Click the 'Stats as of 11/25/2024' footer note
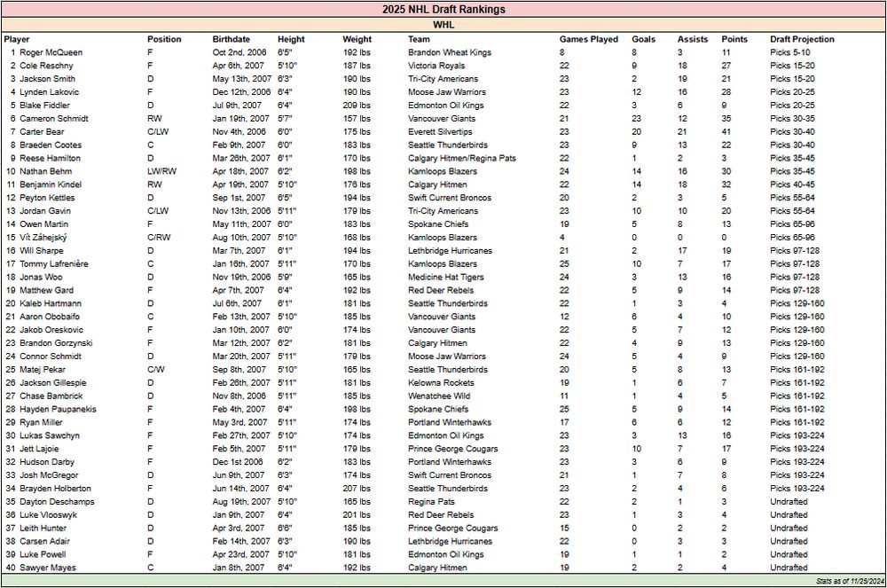The image size is (887, 588). [850, 581]
